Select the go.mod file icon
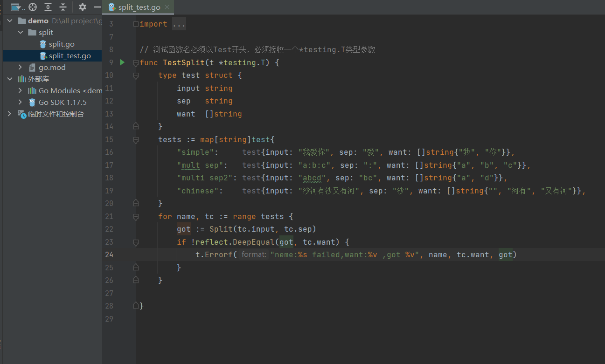 [x=32, y=67]
